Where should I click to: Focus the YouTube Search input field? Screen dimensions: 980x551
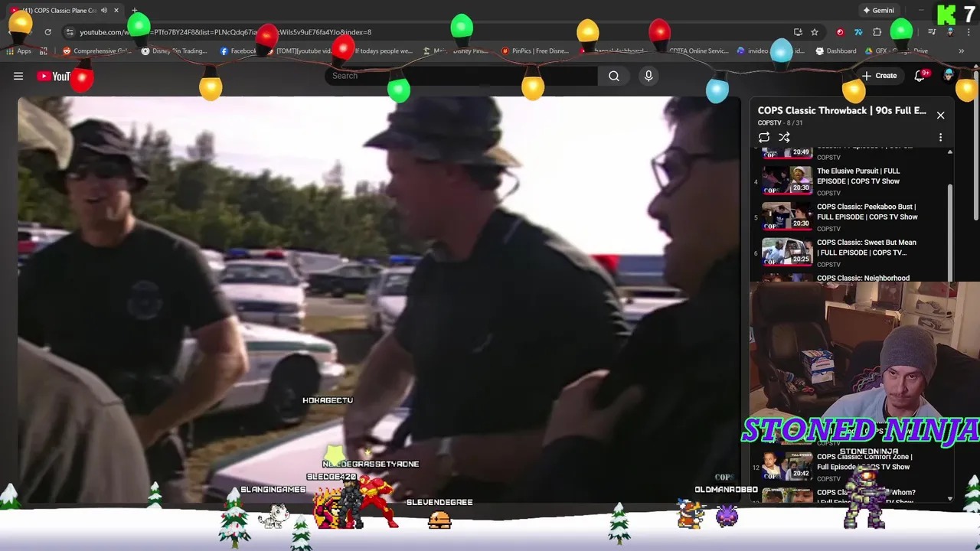[x=462, y=76]
